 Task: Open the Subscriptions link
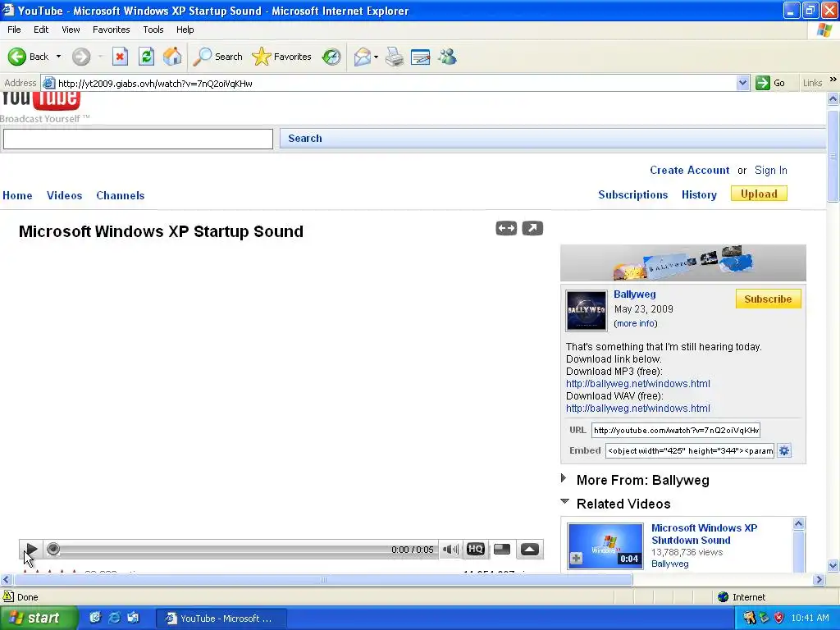coord(633,194)
